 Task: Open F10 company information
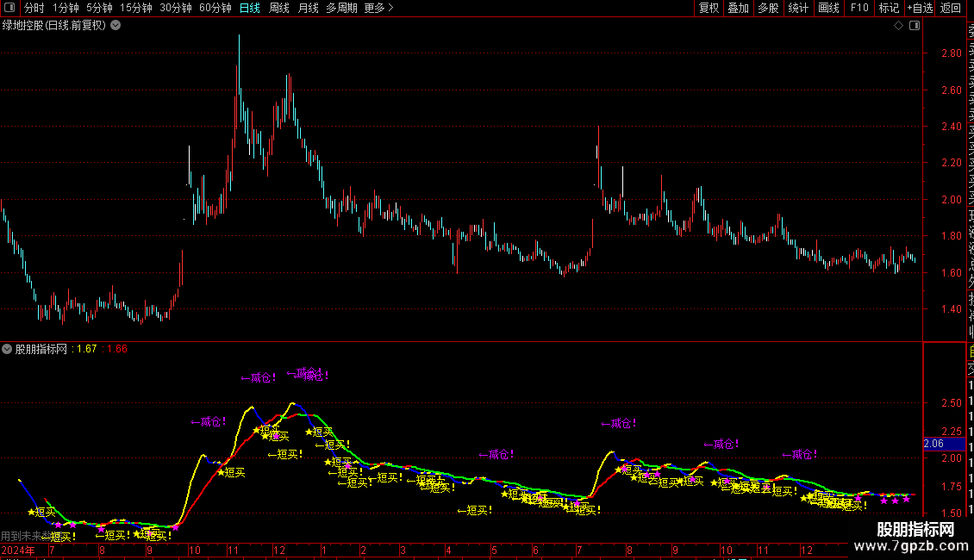[859, 8]
